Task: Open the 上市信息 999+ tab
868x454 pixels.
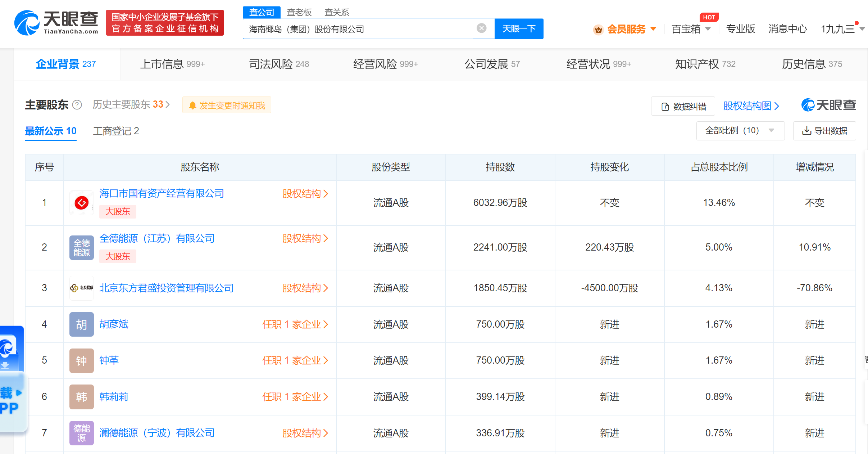Action: click(172, 64)
